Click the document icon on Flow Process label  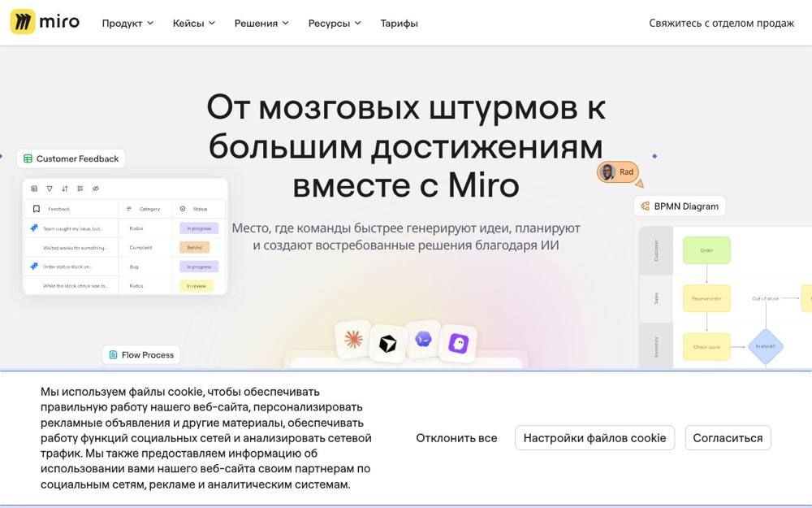point(113,355)
